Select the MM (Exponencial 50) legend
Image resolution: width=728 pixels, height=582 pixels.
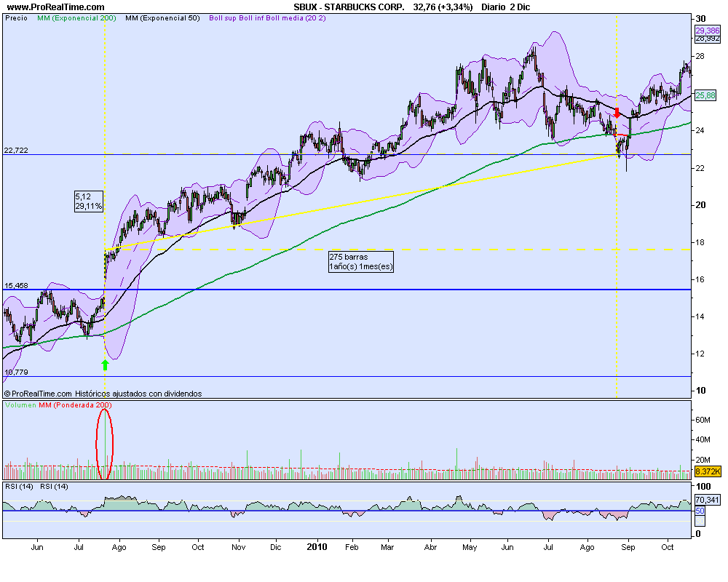[x=162, y=18]
